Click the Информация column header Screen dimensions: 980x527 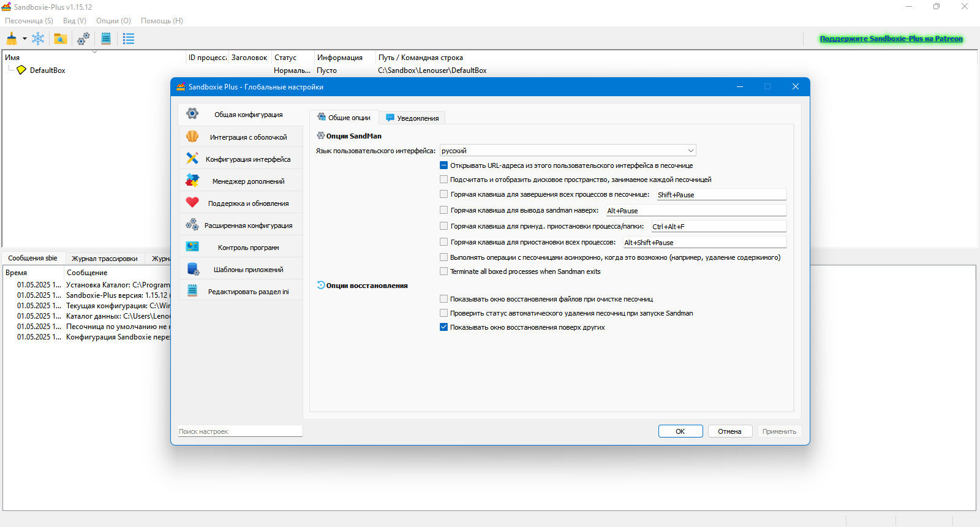[x=344, y=58]
